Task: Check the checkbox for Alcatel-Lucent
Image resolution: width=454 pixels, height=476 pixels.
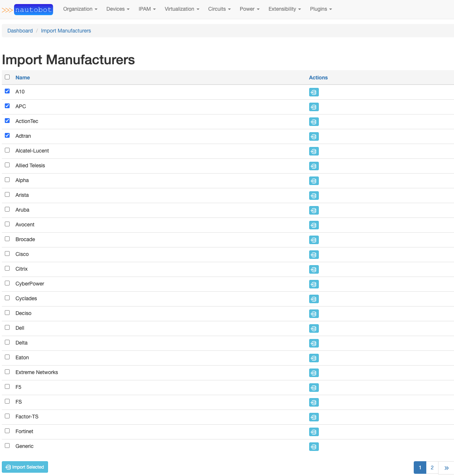Action: click(x=7, y=150)
